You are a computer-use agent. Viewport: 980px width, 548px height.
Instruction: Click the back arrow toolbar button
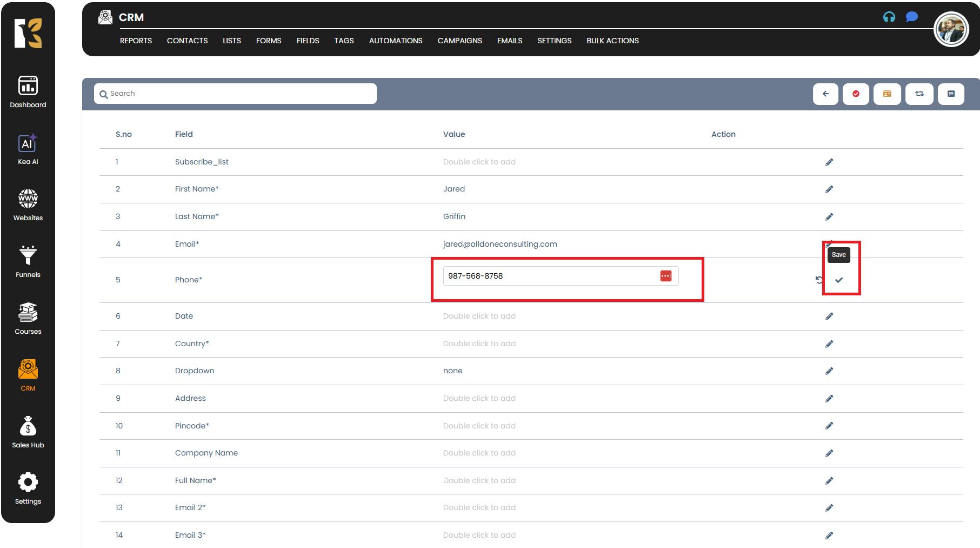click(x=825, y=94)
